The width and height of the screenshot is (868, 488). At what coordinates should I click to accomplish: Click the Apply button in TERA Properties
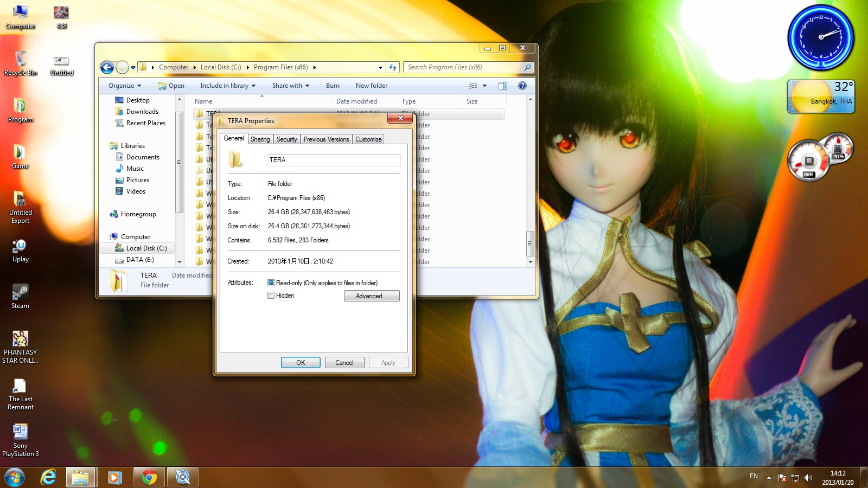(x=388, y=363)
